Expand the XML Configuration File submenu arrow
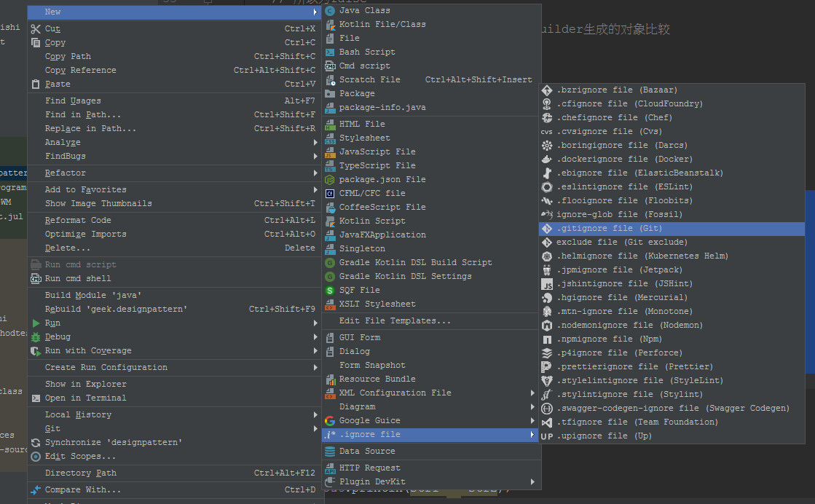Image resolution: width=815 pixels, height=504 pixels. (x=532, y=393)
